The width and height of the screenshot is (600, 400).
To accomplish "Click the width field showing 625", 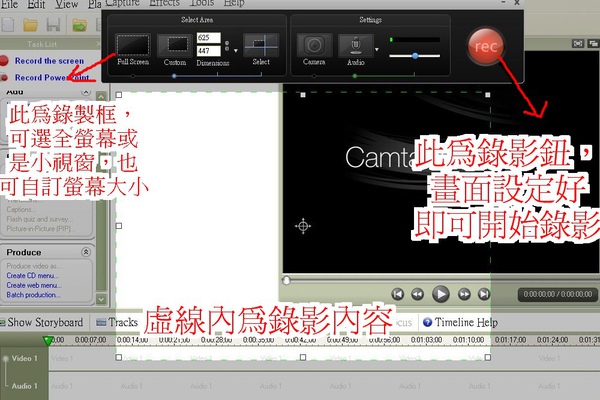I will 209,38.
